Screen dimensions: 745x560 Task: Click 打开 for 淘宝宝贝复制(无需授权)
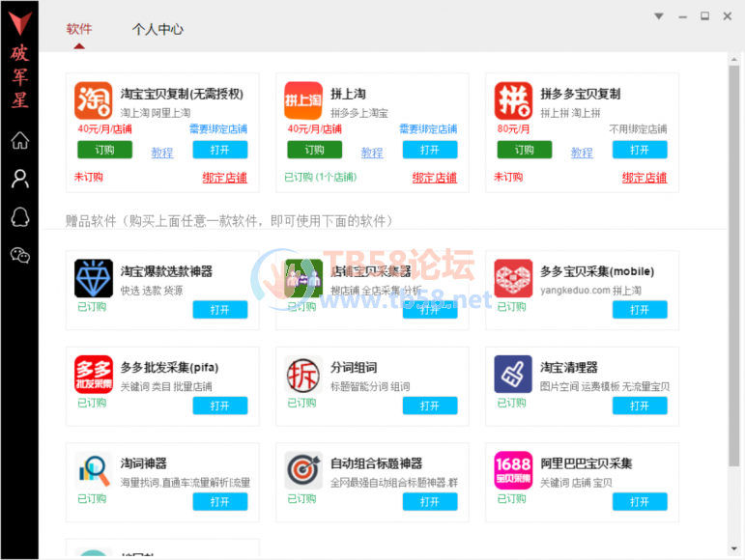tap(220, 150)
